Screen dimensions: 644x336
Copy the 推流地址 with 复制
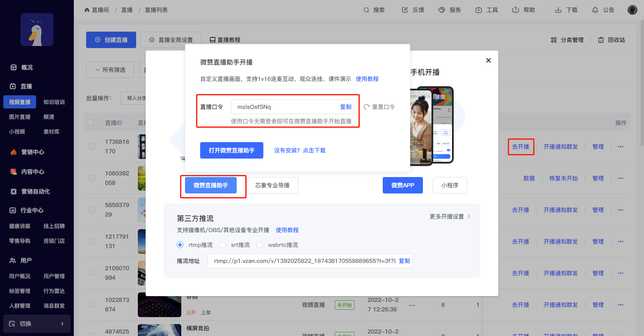point(404,261)
